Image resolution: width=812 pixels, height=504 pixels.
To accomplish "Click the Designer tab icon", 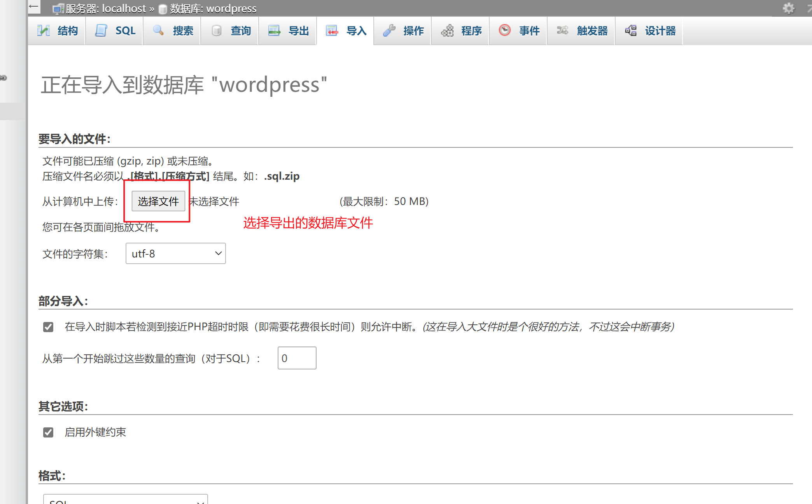I will [x=631, y=30].
